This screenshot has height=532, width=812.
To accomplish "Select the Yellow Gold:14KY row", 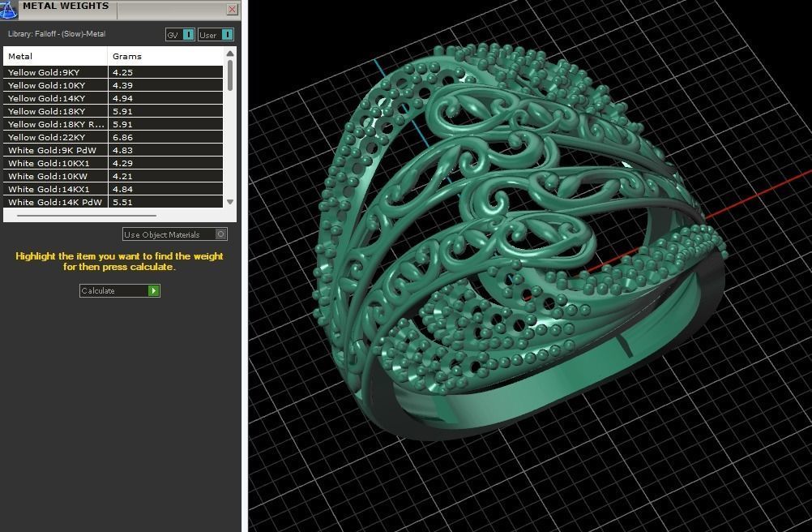I will [113, 98].
